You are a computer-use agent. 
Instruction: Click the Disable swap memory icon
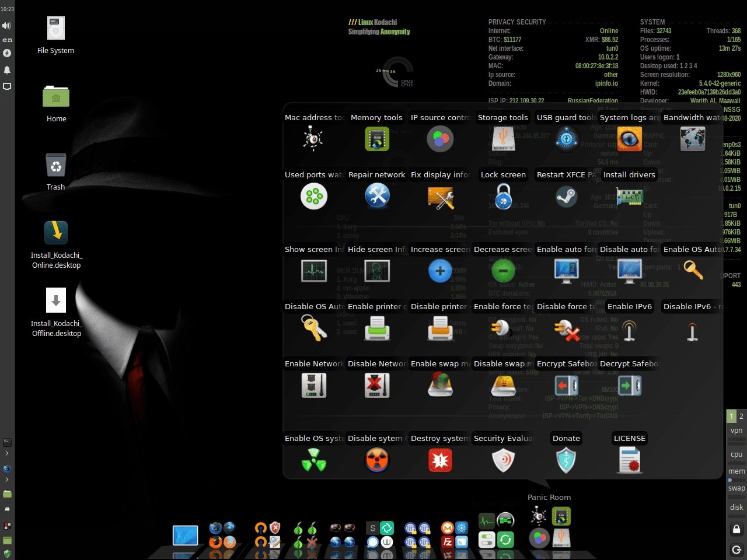point(503,386)
